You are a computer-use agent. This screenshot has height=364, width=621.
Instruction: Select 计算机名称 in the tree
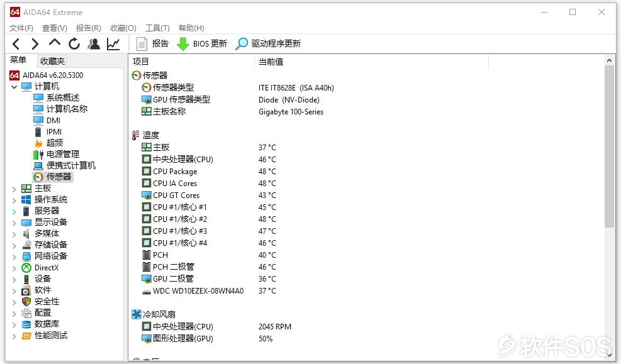coord(60,109)
